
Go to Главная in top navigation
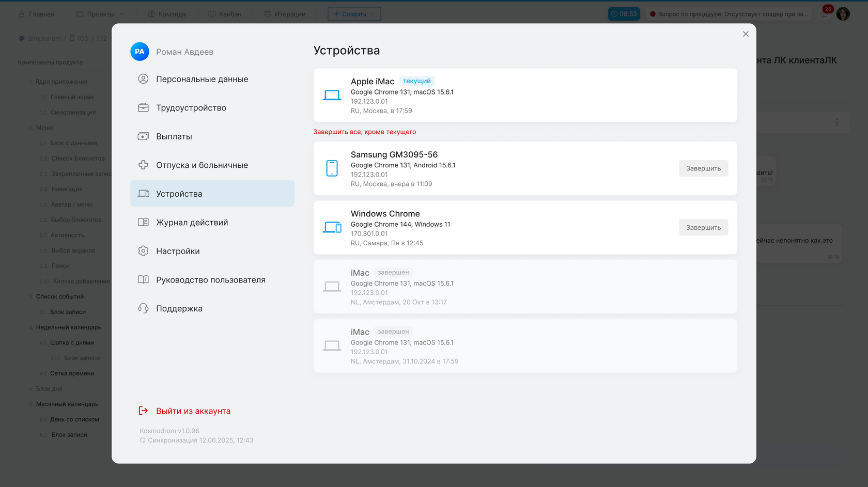[x=36, y=14]
